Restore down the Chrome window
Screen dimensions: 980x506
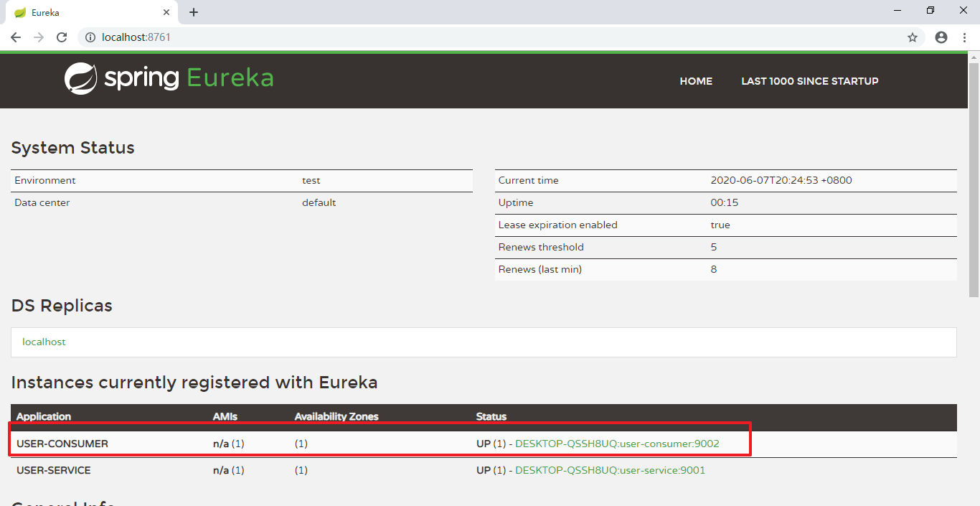(x=930, y=10)
